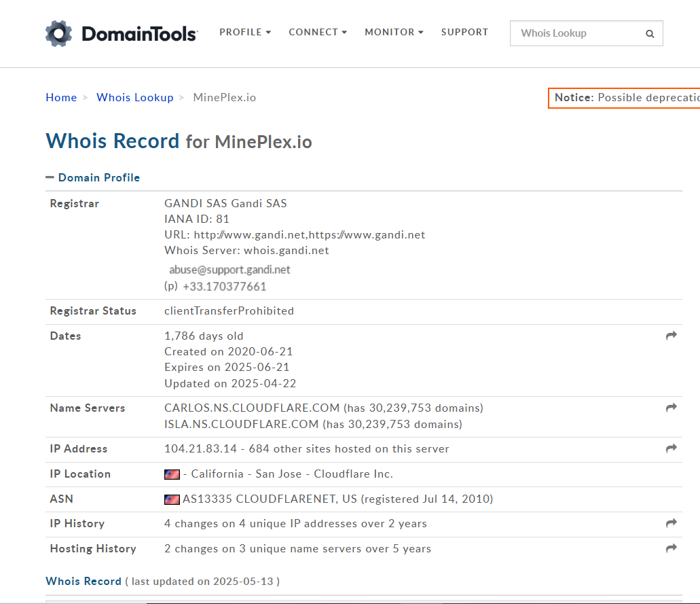This screenshot has width=700, height=604.
Task: Click Whois Server: whois.gandi.net text
Action: pos(246,250)
